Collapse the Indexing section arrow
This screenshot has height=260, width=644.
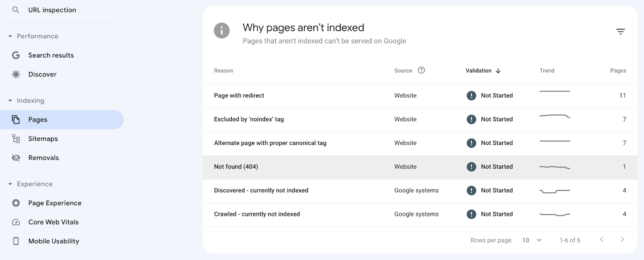coord(10,101)
